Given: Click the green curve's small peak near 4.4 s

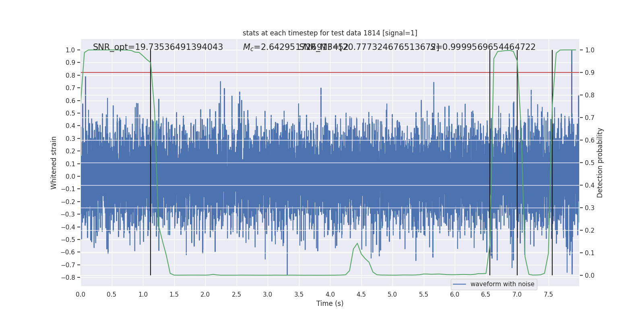Looking at the screenshot, I should pos(357,244).
